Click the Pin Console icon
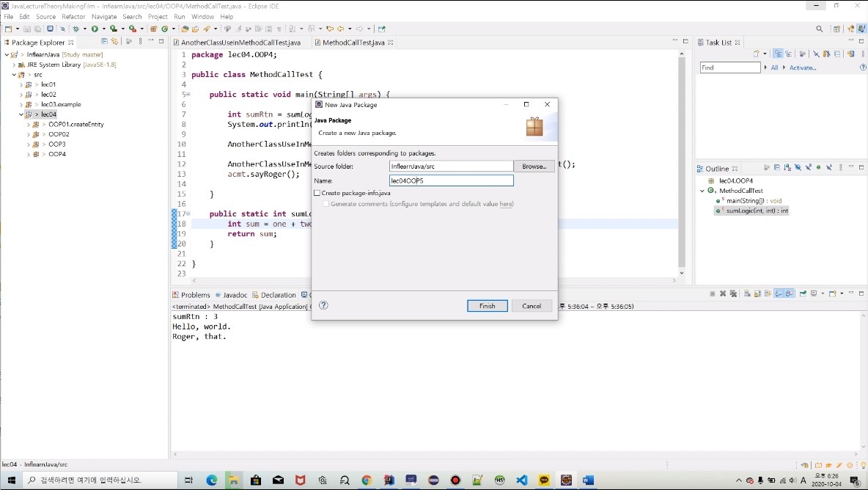This screenshot has height=490, width=868. 803,293
